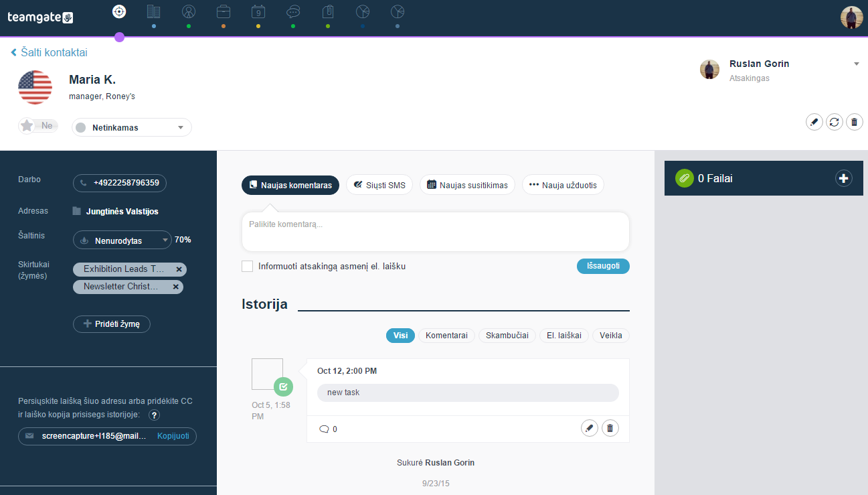Open the calendar icon in top navigation
868x495 pixels.
click(258, 11)
